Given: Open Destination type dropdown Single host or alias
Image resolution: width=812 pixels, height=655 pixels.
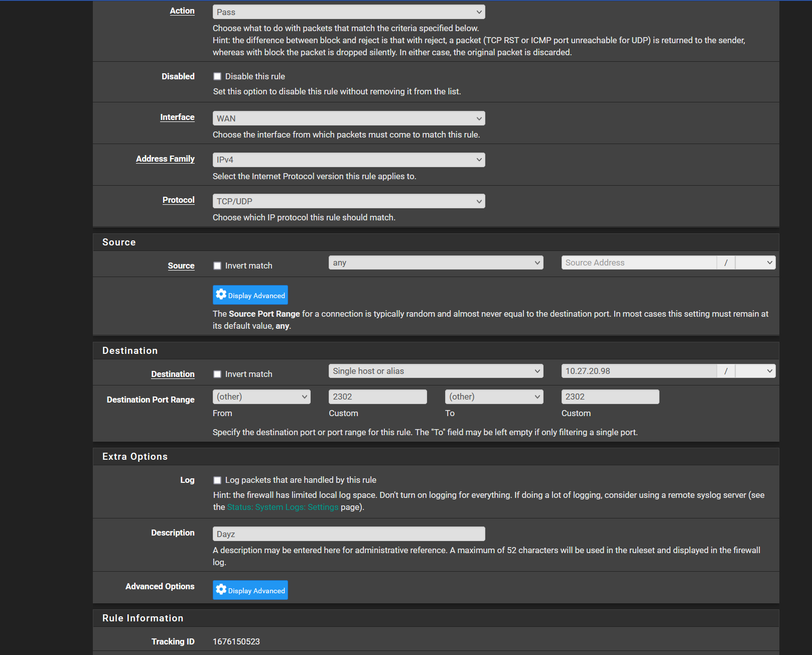Looking at the screenshot, I should [436, 371].
